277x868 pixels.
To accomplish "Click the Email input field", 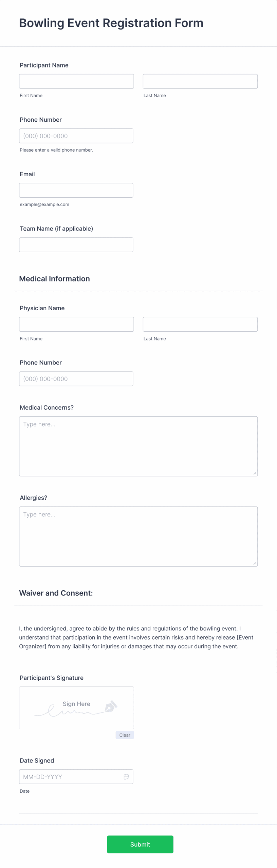I will pyautogui.click(x=76, y=190).
